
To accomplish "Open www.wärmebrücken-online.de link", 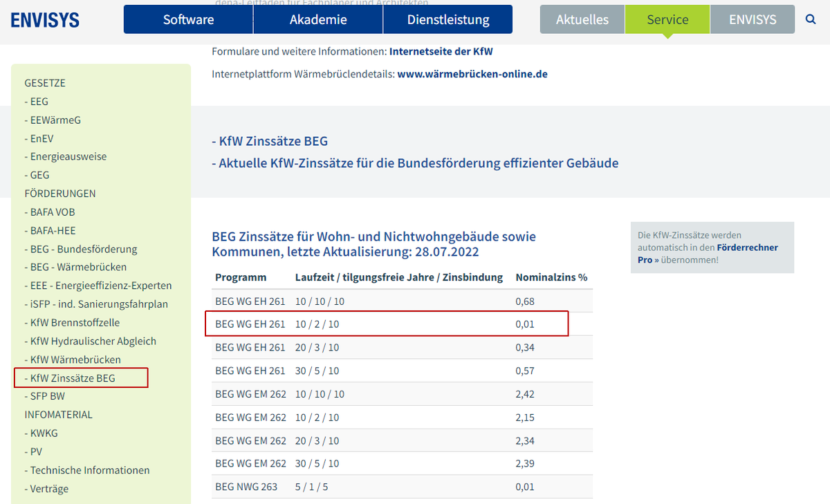I will coord(472,73).
